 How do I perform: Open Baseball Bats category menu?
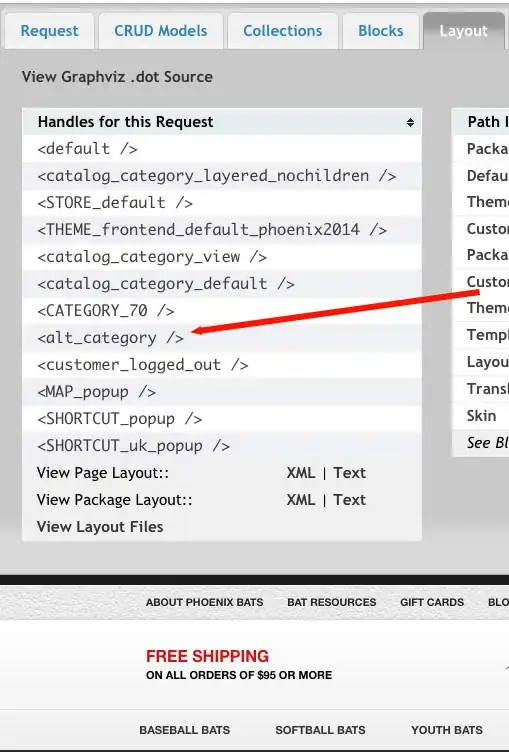click(185, 730)
